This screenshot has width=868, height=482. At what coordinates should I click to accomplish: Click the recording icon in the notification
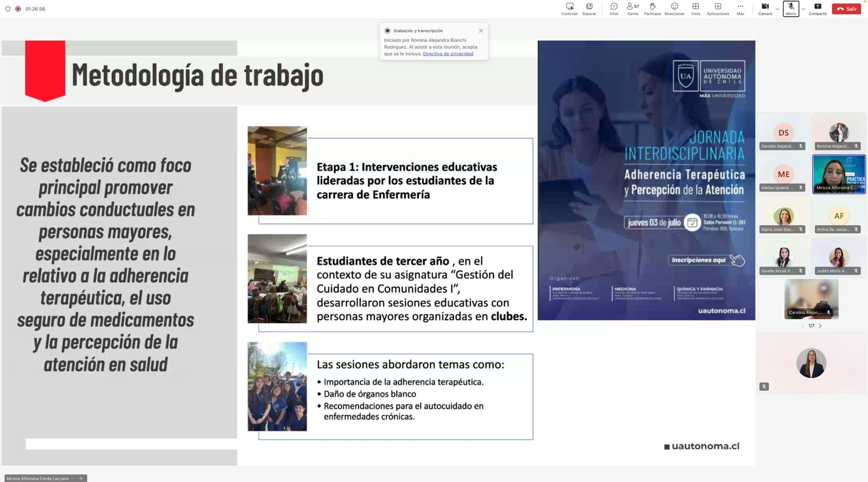(387, 31)
